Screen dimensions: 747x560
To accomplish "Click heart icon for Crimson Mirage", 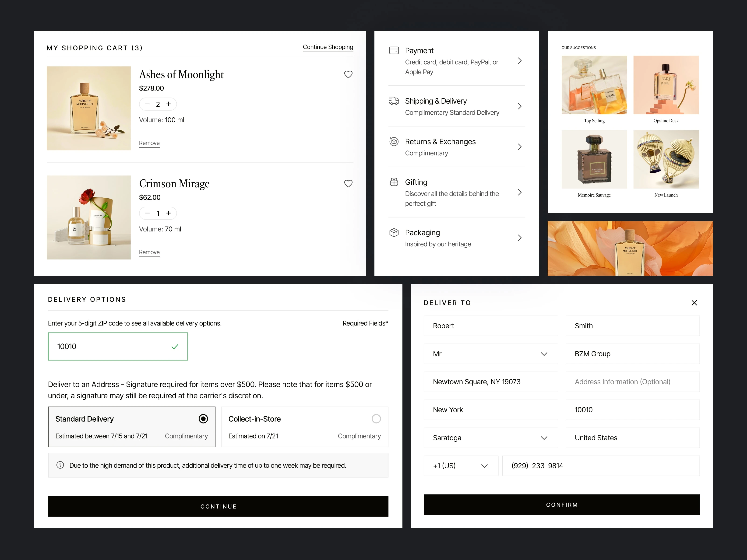I will (x=348, y=183).
